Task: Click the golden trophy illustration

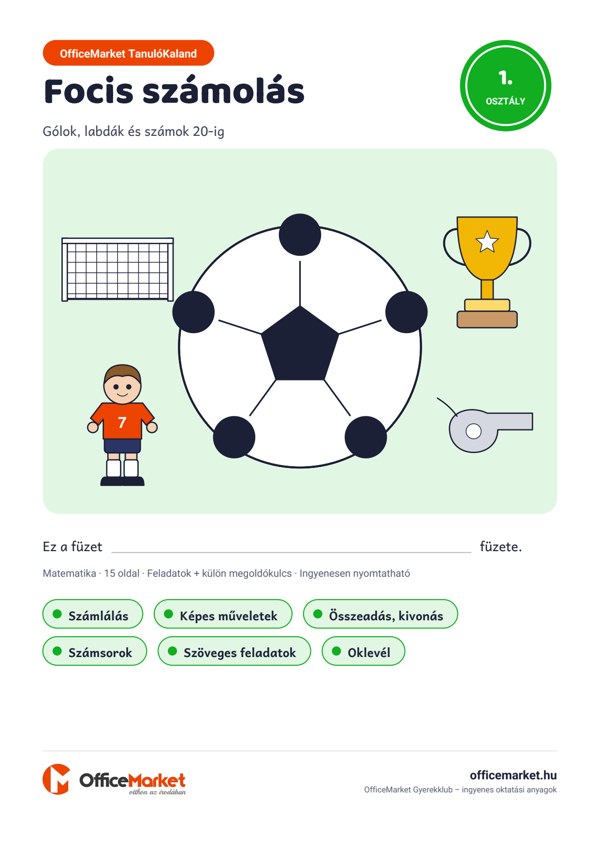Action: tap(487, 272)
